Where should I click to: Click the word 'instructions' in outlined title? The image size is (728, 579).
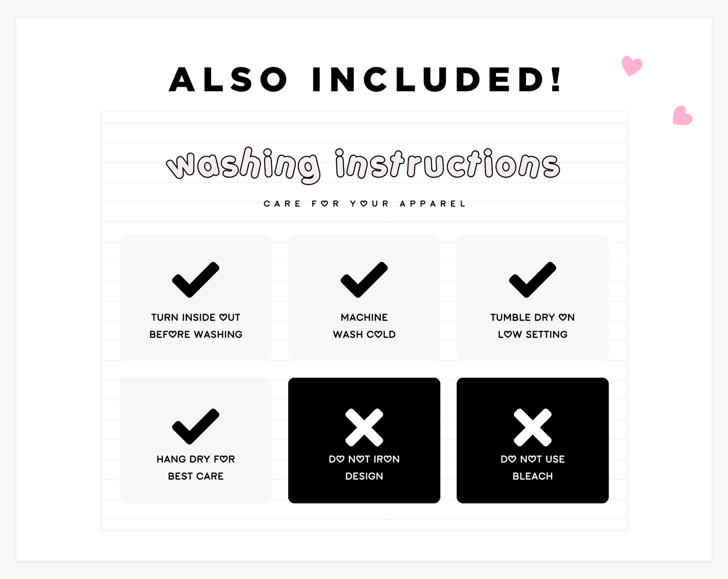tap(447, 164)
